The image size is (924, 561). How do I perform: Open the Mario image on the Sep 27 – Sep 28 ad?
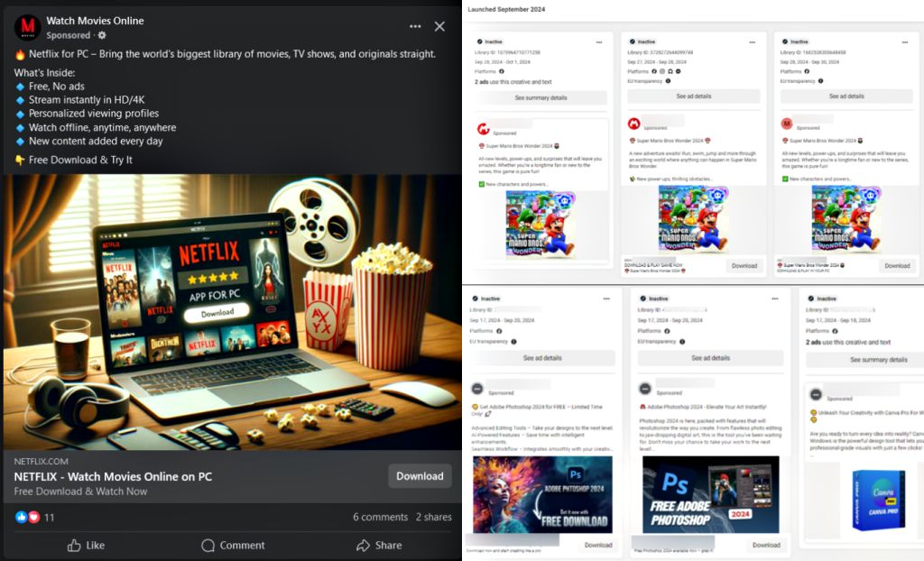point(694,219)
